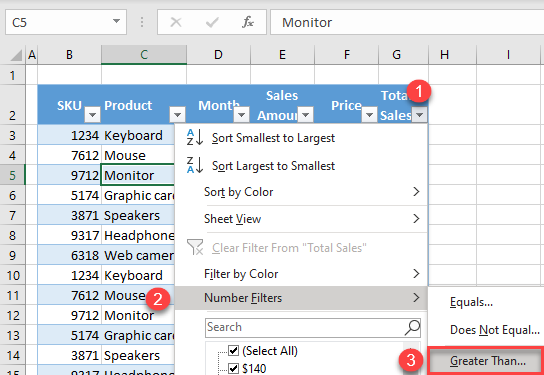This screenshot has width=544, height=375.
Task: Click the search magnifier icon in filter menu
Action: [412, 327]
